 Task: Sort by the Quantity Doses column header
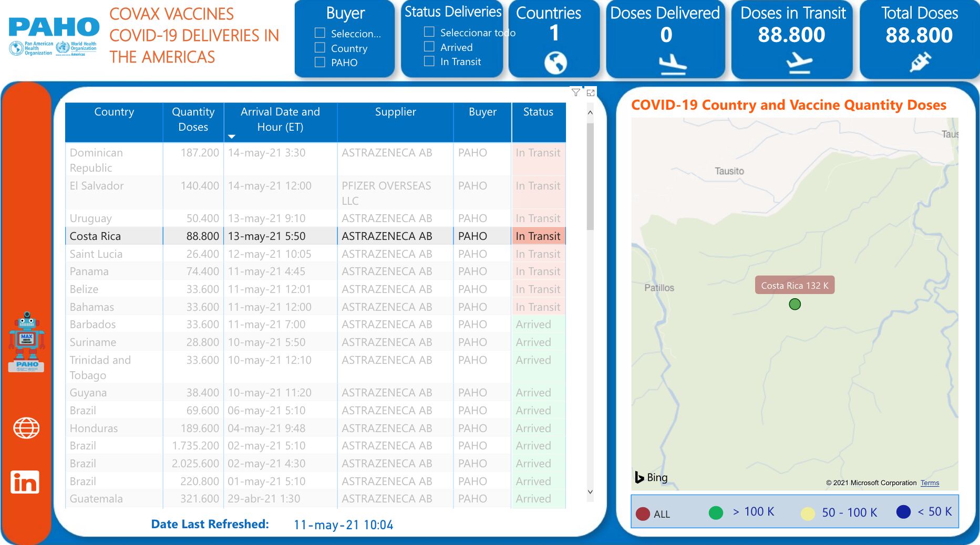click(193, 119)
